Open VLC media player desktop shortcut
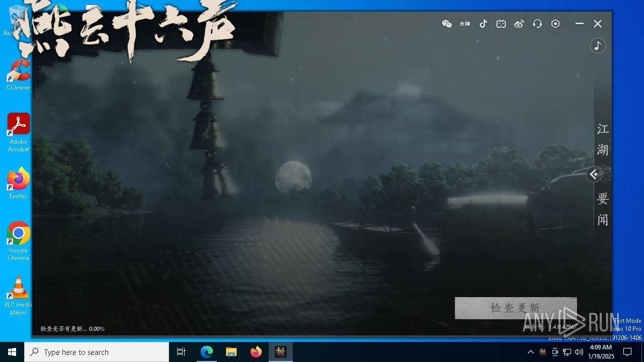Image resolution: width=644 pixels, height=362 pixels. (x=19, y=296)
